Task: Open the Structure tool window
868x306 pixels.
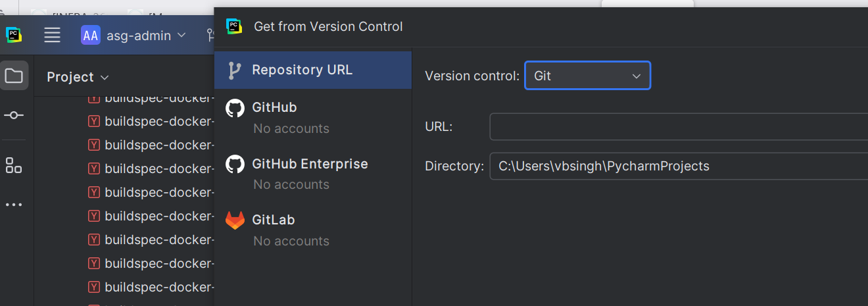Action: (14, 165)
